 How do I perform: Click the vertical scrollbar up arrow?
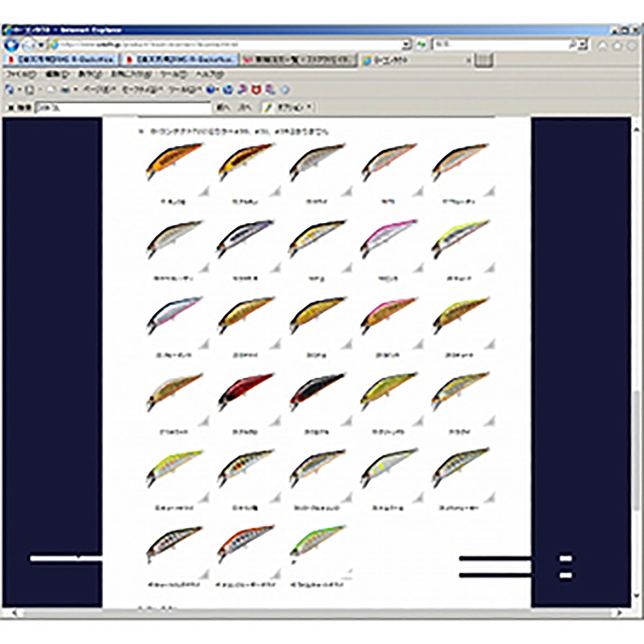point(636,130)
